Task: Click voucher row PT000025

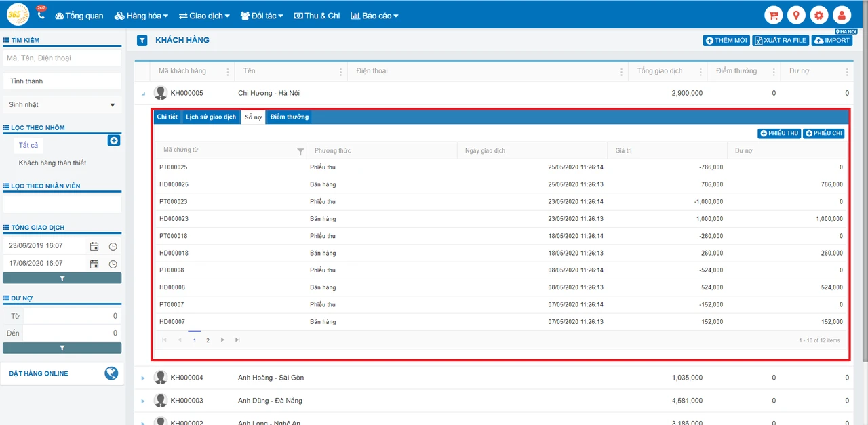Action: [500, 167]
